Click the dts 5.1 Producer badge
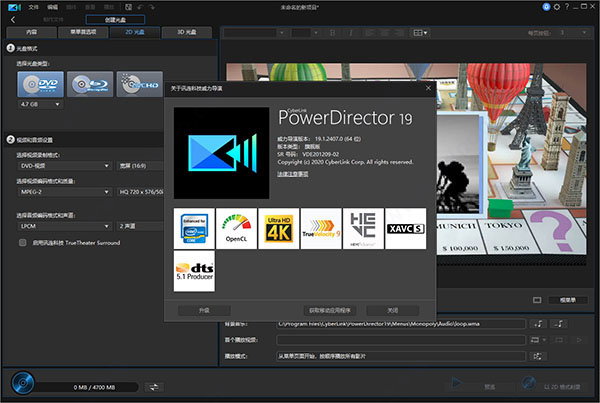 pyautogui.click(x=194, y=271)
